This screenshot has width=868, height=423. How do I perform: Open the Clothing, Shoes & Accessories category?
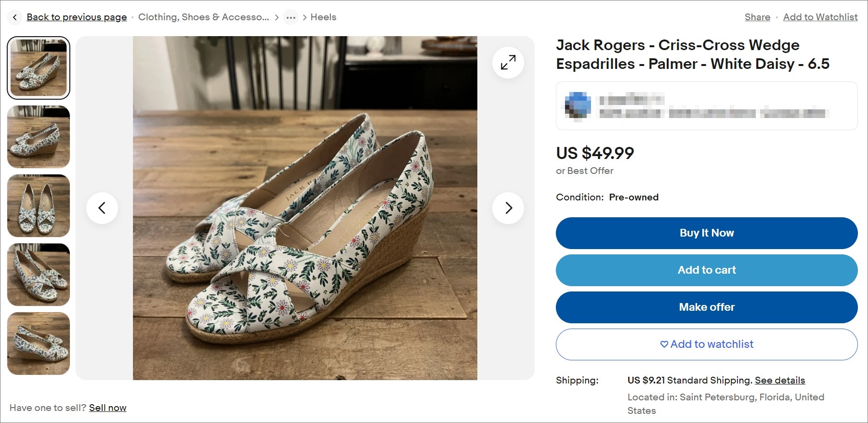click(203, 17)
